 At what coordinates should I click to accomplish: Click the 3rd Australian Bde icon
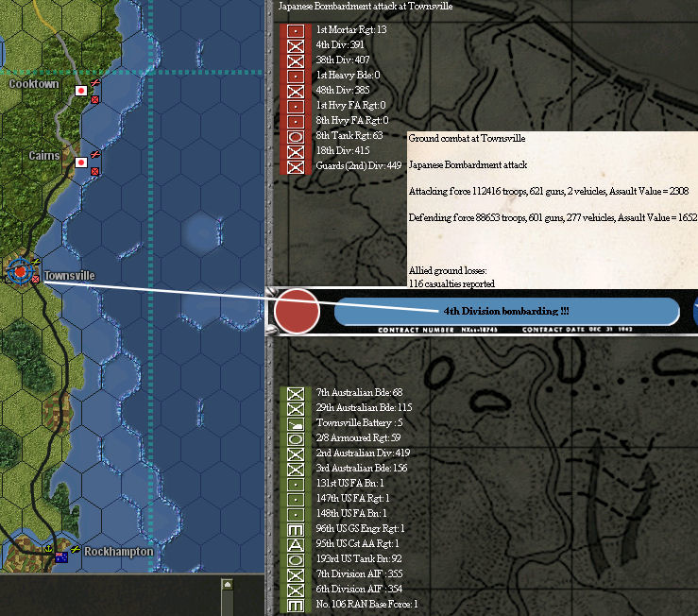296,470
